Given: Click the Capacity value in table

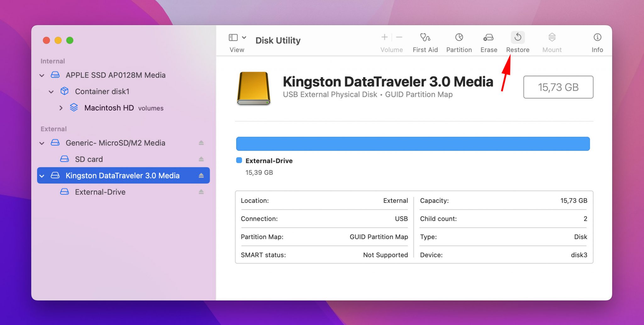Looking at the screenshot, I should (x=574, y=201).
